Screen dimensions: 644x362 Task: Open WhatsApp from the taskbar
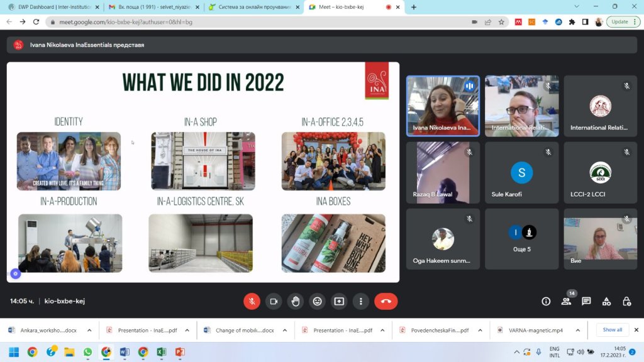tap(87, 352)
